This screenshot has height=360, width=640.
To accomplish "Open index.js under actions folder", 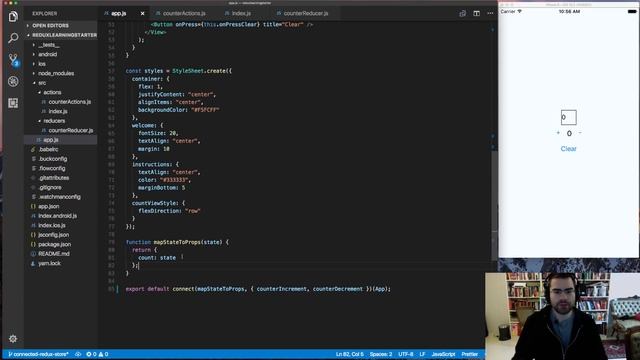I will click(x=58, y=111).
